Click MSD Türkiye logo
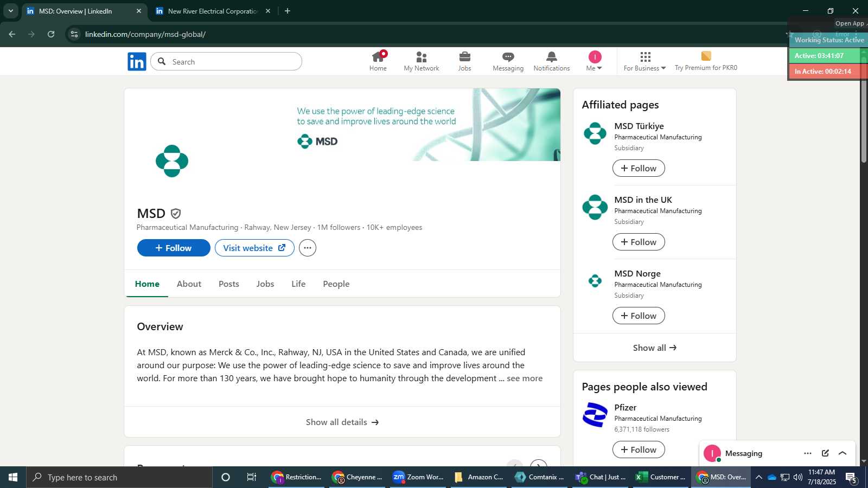Image resolution: width=868 pixels, height=488 pixels. (595, 133)
